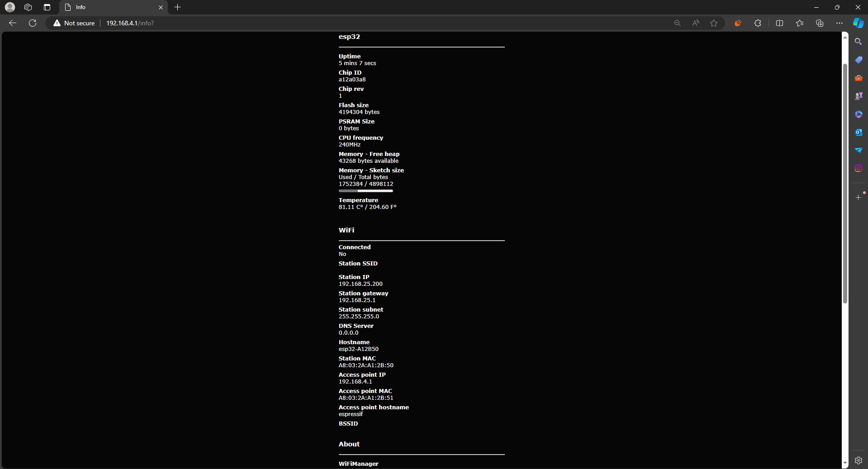Open the sidebar Microsoft 365 icon
The height and width of the screenshot is (469, 868).
tap(858, 114)
